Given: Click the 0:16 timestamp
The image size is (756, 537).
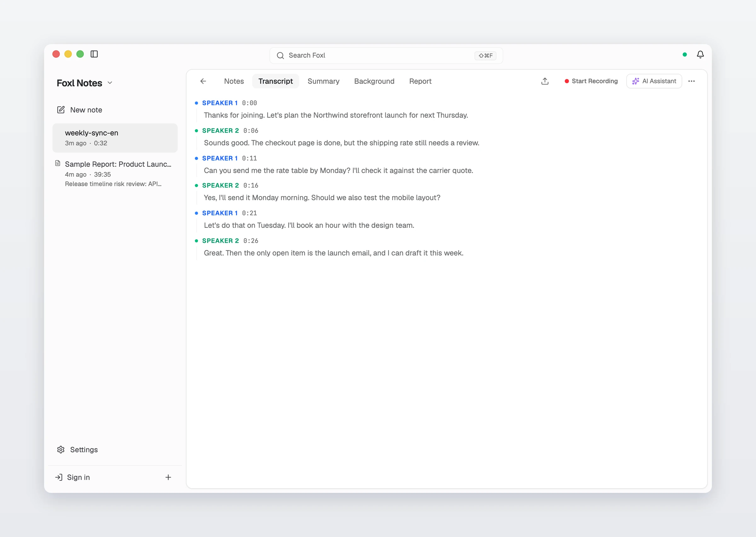Looking at the screenshot, I should coord(251,186).
